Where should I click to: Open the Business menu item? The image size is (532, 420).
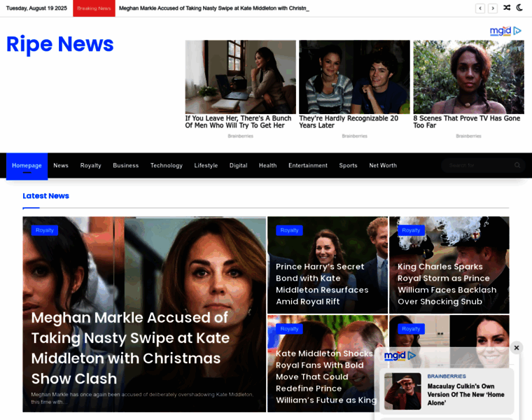click(126, 166)
